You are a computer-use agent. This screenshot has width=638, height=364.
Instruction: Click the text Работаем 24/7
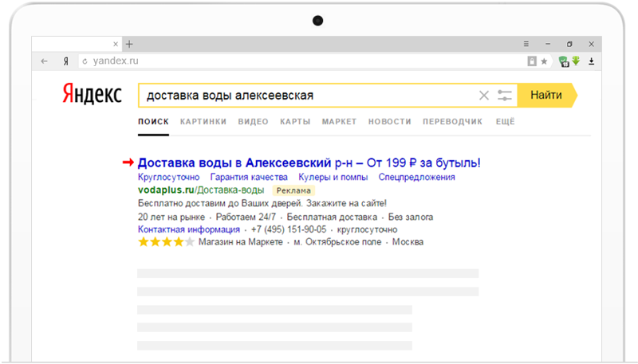click(246, 217)
